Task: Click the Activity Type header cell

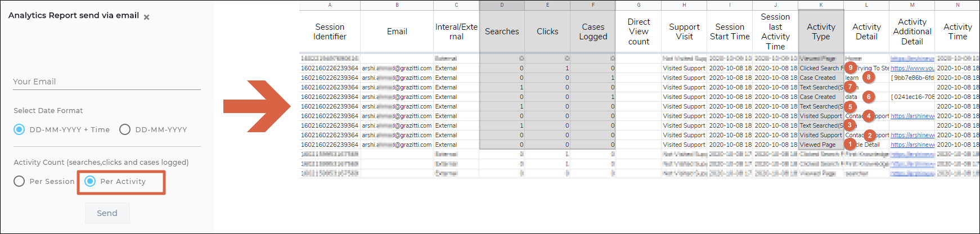Action: point(821,31)
